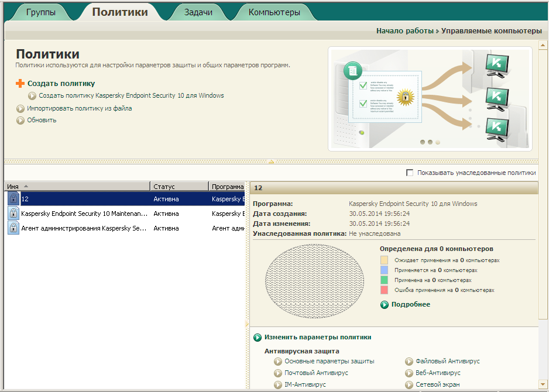The image size is (549, 392).
Task: Click arrow icon beside Файловый Антивирус
Action: (x=409, y=362)
